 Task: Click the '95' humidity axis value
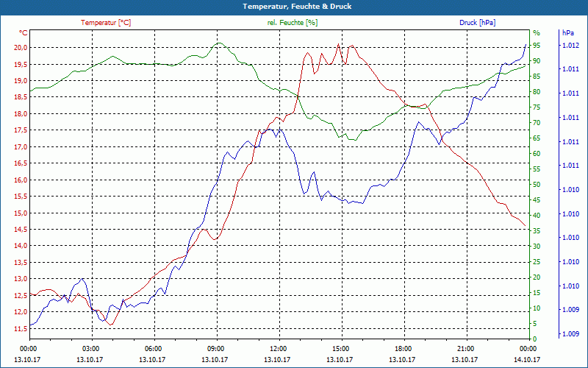pos(537,46)
